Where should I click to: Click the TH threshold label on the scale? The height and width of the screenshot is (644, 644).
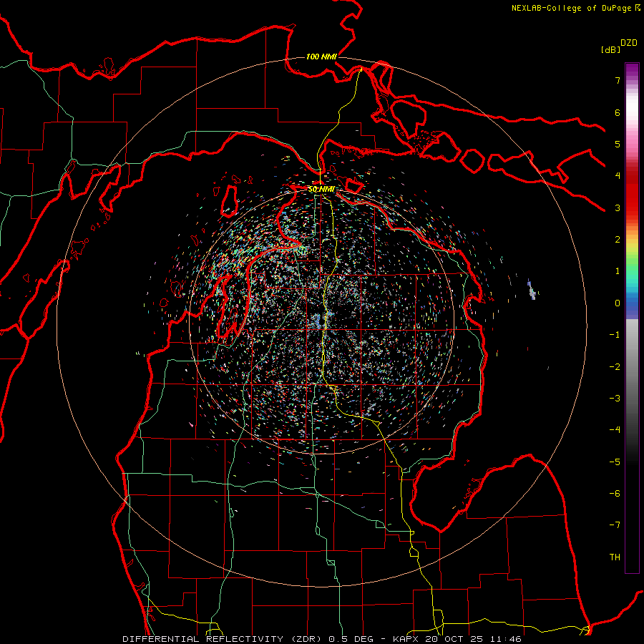[615, 557]
